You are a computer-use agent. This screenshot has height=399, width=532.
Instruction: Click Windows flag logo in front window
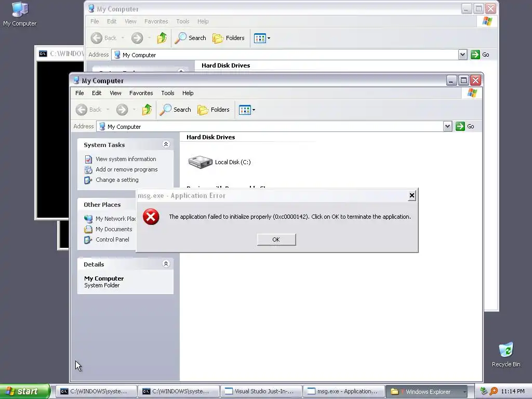click(472, 93)
